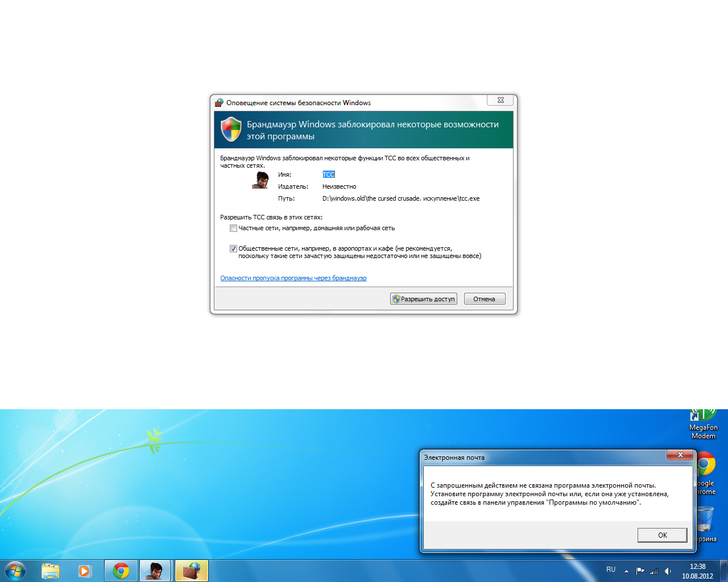Click the Windows Firewall shield icon in the header
Image resolution: width=728 pixels, height=582 pixels.
231,130
